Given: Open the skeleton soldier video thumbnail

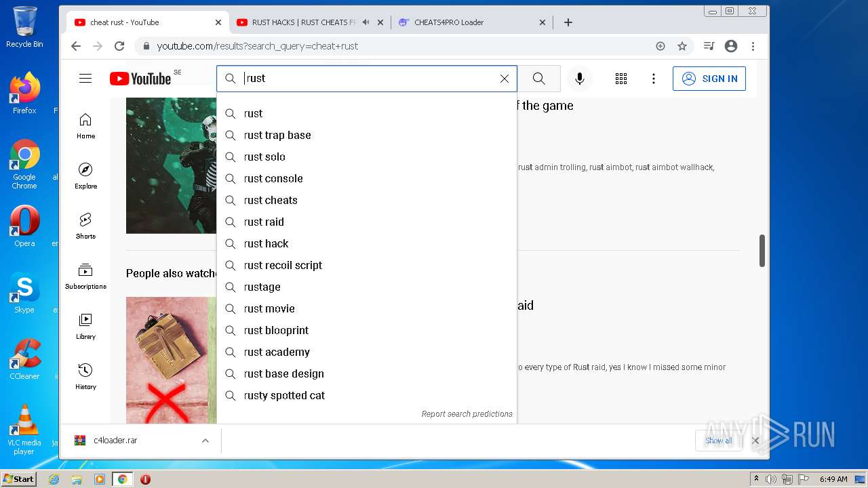Looking at the screenshot, I should 171,165.
